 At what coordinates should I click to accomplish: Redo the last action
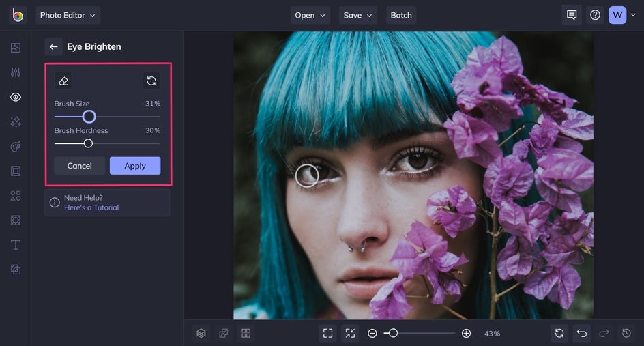[604, 333]
